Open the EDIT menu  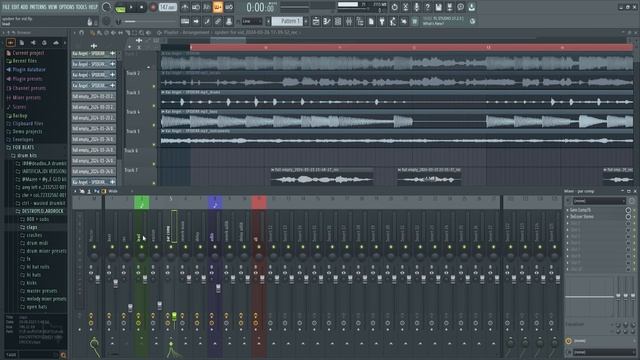pyautogui.click(x=15, y=7)
